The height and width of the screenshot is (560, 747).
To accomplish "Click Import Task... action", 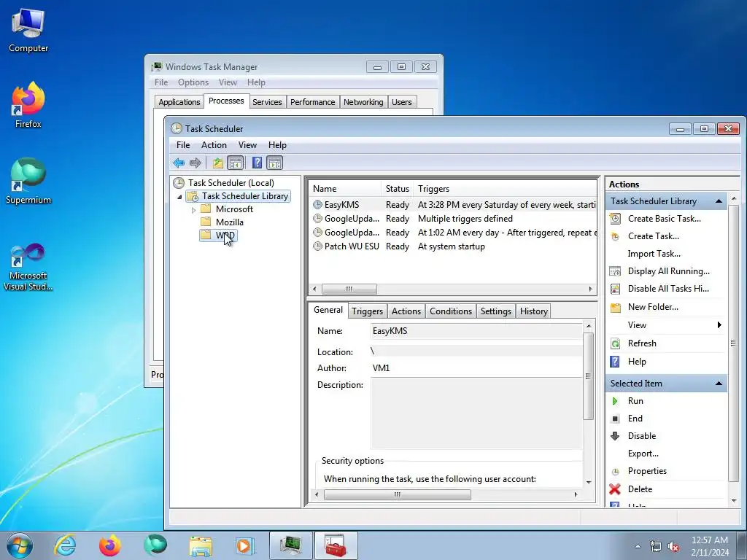I will pyautogui.click(x=654, y=254).
